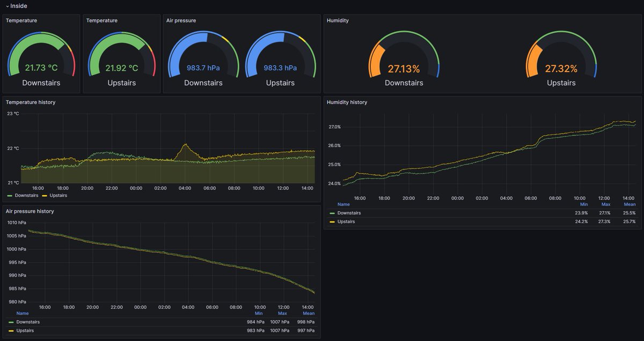Toggle Upstairs series in Humidity history legend
Image resolution: width=644 pixels, height=341 pixels.
pyautogui.click(x=347, y=221)
